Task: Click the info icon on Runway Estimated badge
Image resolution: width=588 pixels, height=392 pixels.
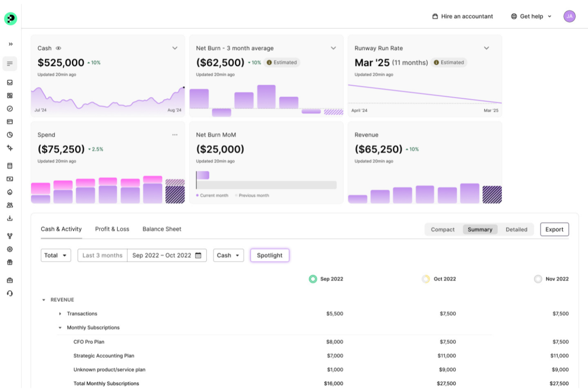Action: 436,62
